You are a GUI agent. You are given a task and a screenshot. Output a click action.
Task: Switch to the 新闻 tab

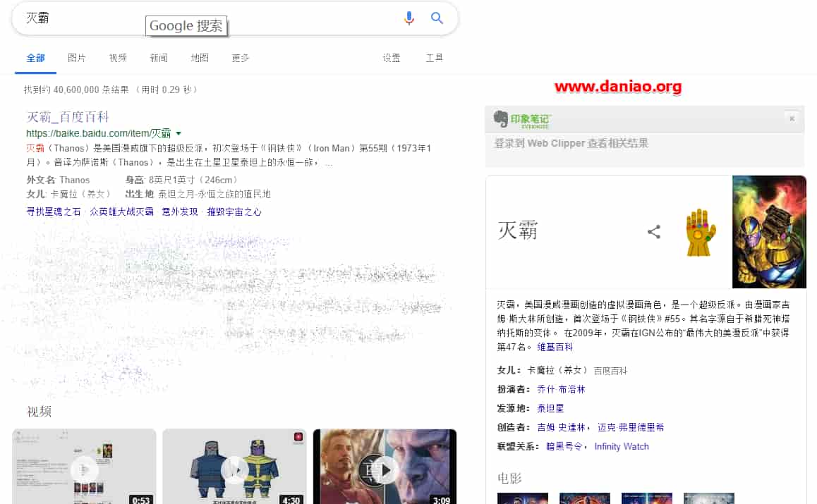pos(159,58)
